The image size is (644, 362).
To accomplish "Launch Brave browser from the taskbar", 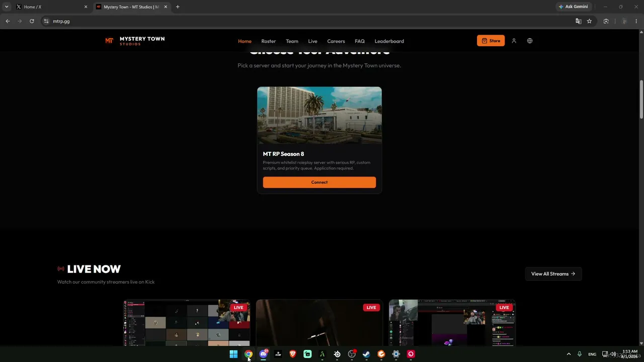I will click(293, 354).
